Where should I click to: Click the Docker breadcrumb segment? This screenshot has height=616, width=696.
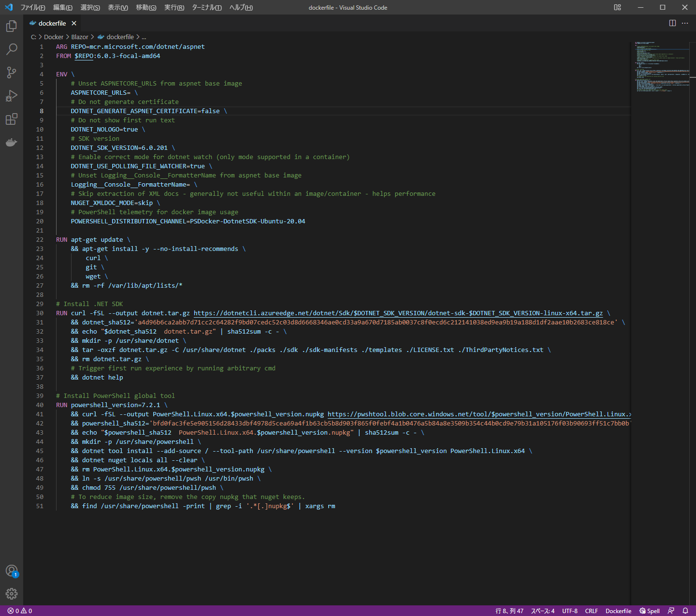[x=54, y=37]
